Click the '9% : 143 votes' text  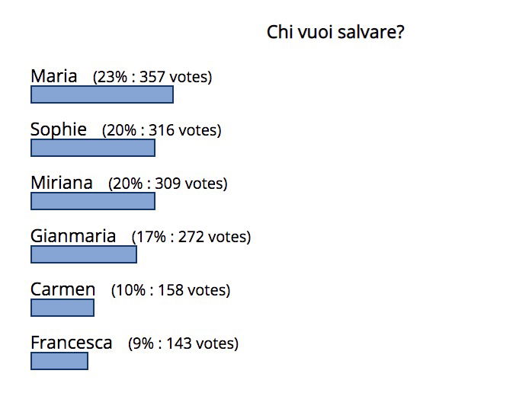click(183, 343)
